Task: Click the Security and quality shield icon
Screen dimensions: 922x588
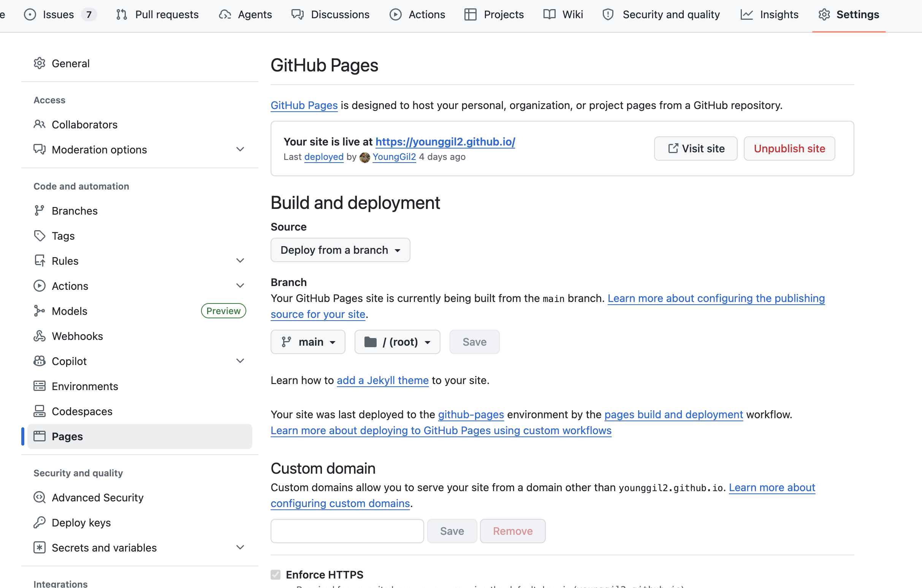Action: (608, 14)
